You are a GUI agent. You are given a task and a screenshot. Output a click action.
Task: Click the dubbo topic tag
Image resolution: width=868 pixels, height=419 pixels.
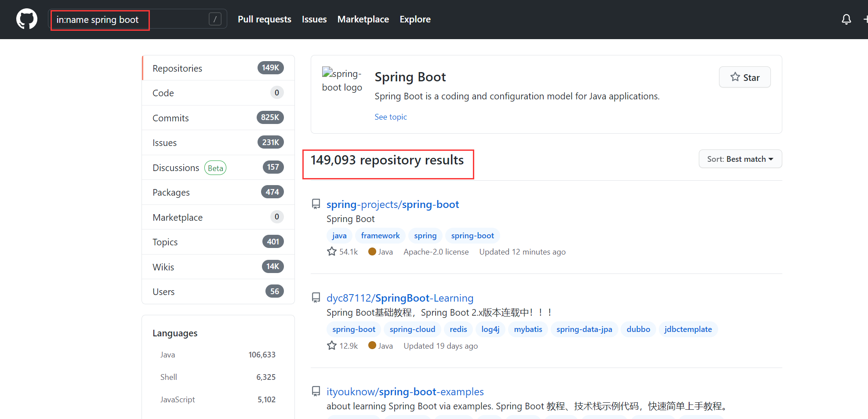tap(638, 329)
